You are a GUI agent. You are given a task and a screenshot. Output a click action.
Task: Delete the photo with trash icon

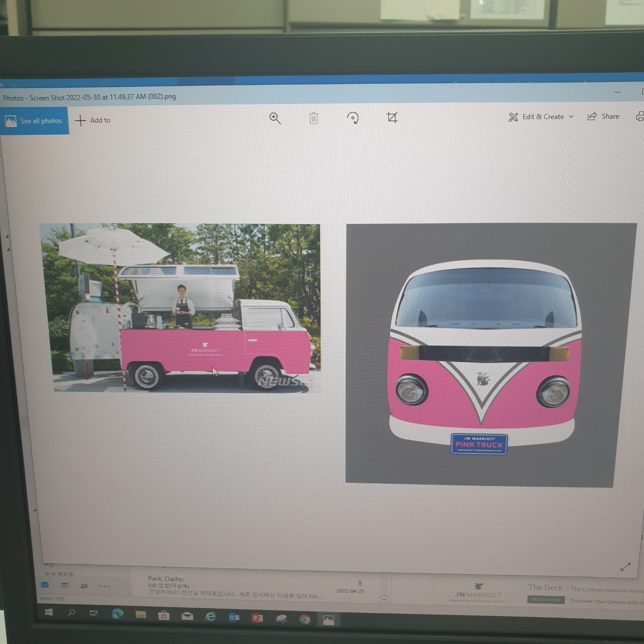pos(314,118)
